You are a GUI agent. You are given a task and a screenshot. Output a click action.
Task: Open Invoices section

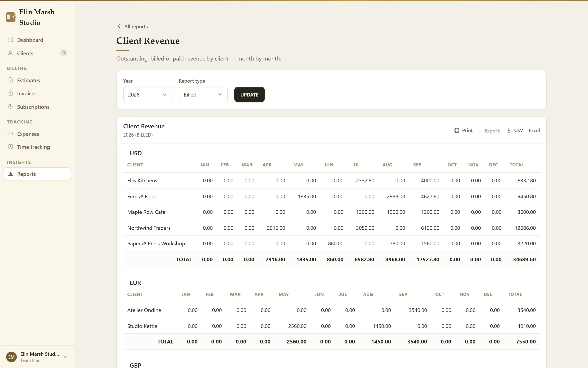pyautogui.click(x=37, y=93)
